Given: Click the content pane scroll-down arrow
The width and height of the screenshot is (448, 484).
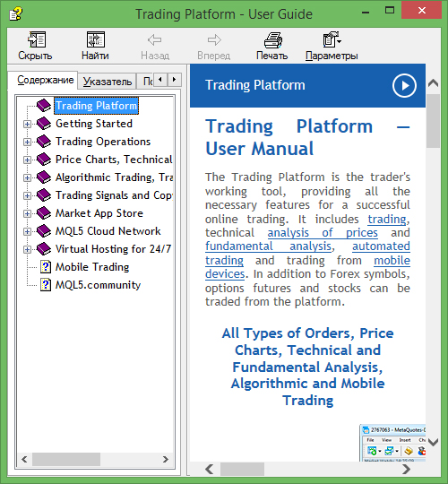Looking at the screenshot, I should point(433,442).
